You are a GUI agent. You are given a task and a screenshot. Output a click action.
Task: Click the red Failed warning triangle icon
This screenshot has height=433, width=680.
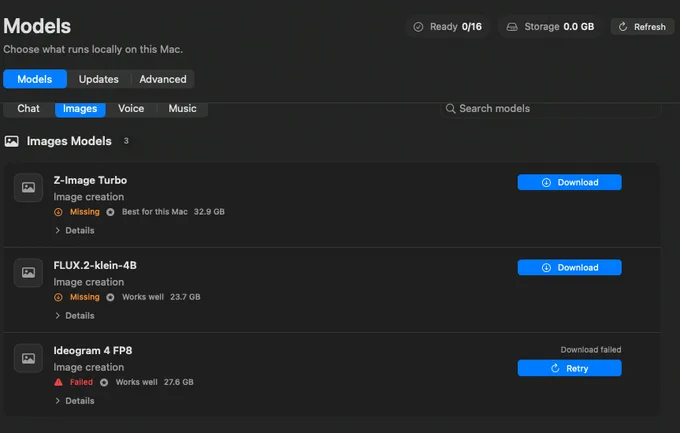(58, 382)
